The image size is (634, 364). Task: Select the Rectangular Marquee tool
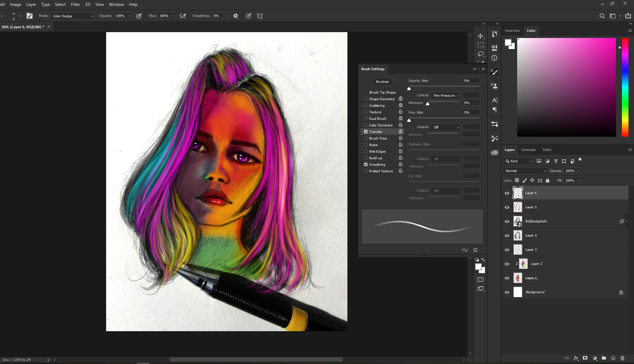(481, 45)
